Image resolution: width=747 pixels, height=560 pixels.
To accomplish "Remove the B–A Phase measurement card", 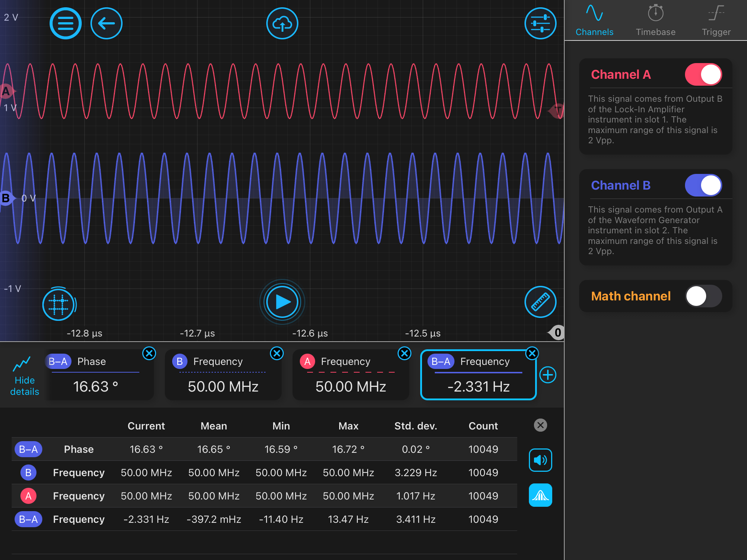I will pos(149,353).
